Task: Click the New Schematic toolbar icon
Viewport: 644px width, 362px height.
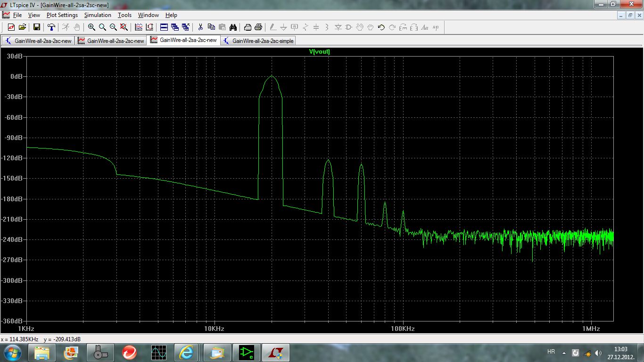Action: pos(11,27)
